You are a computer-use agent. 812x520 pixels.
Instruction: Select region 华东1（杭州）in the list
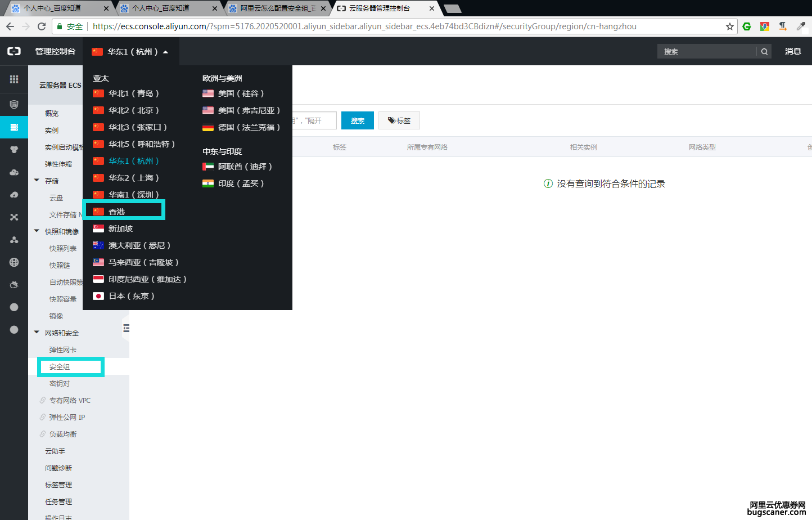[126, 161]
